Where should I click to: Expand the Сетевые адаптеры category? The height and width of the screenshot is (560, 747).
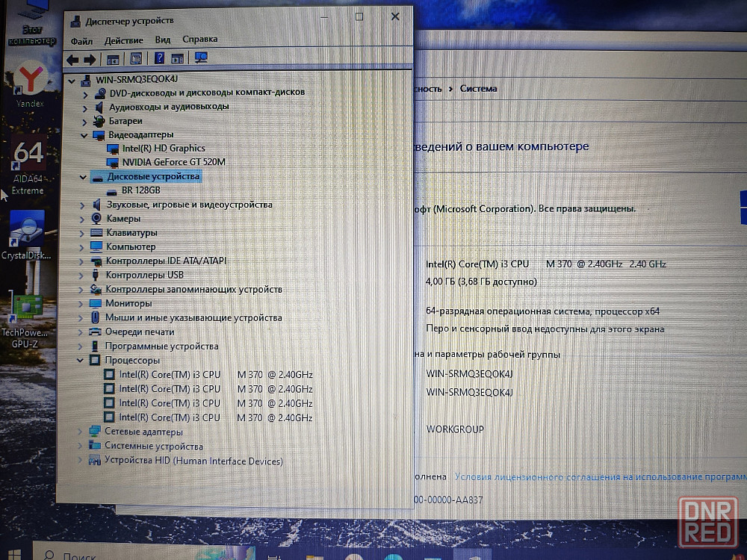pos(80,432)
